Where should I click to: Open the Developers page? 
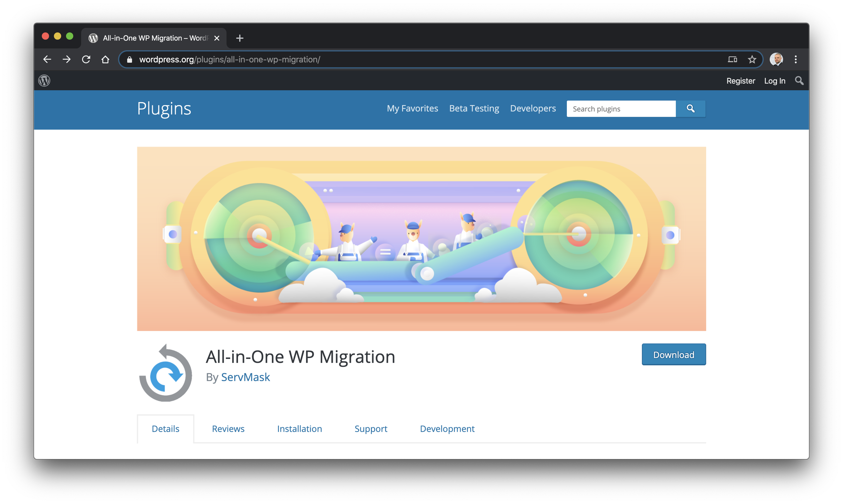(x=533, y=108)
